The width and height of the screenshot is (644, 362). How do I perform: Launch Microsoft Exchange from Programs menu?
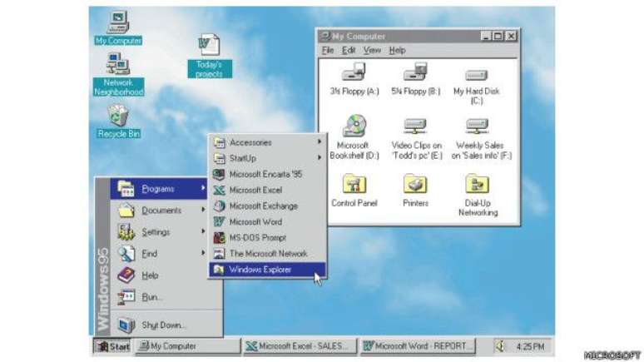[x=267, y=206]
